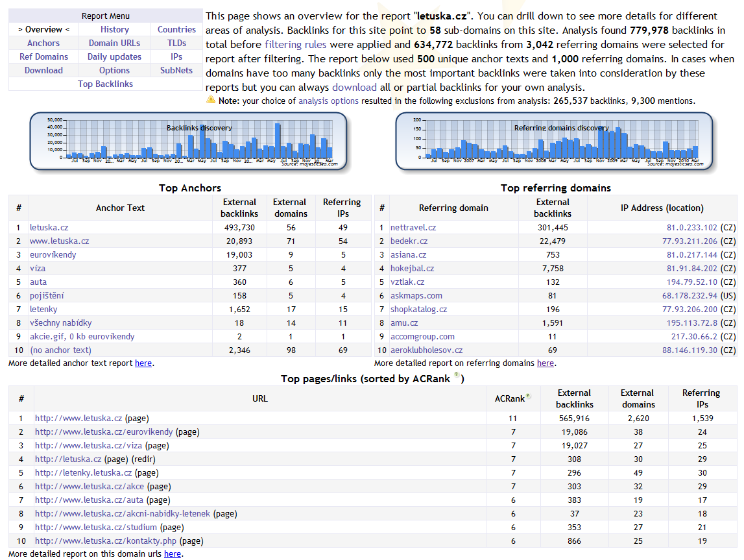Open the kontakty.php page URL

(106, 541)
